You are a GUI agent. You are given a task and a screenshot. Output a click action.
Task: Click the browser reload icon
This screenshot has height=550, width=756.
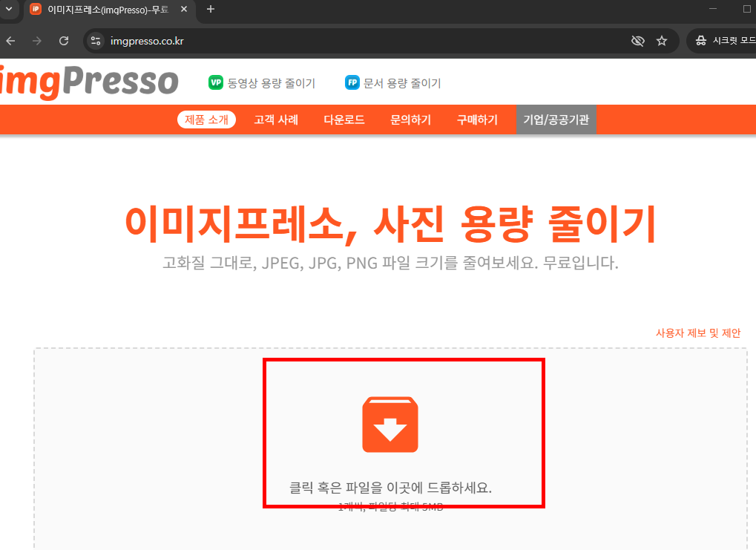tap(64, 41)
